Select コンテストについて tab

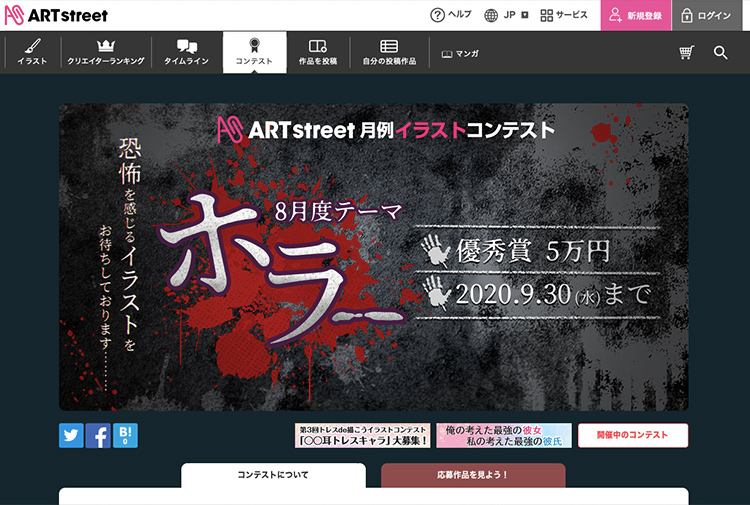(x=273, y=475)
